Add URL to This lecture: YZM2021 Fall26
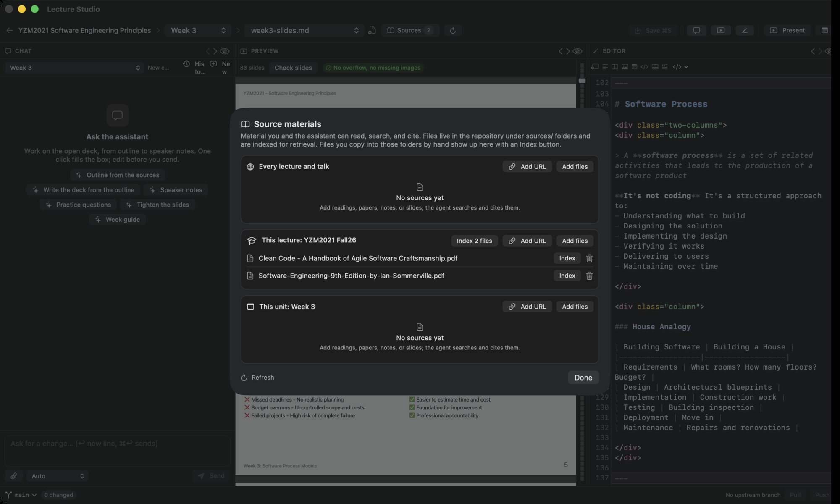Screen dimensions: 840x504 [x=527, y=241]
